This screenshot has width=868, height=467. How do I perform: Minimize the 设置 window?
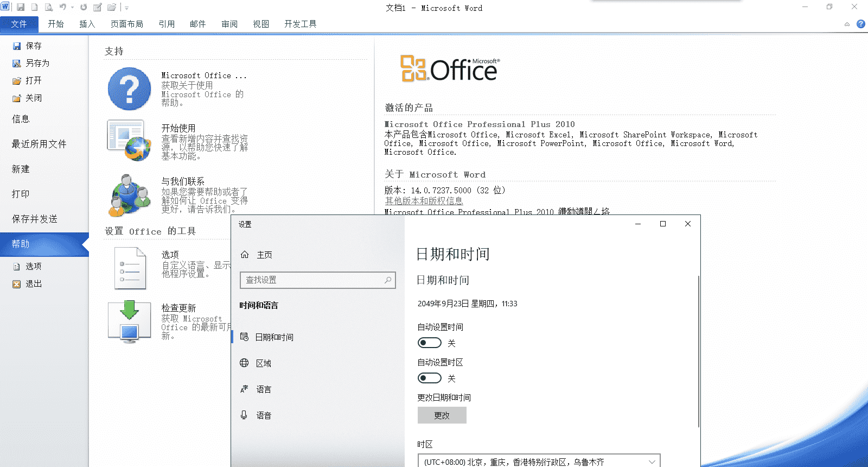(x=638, y=224)
